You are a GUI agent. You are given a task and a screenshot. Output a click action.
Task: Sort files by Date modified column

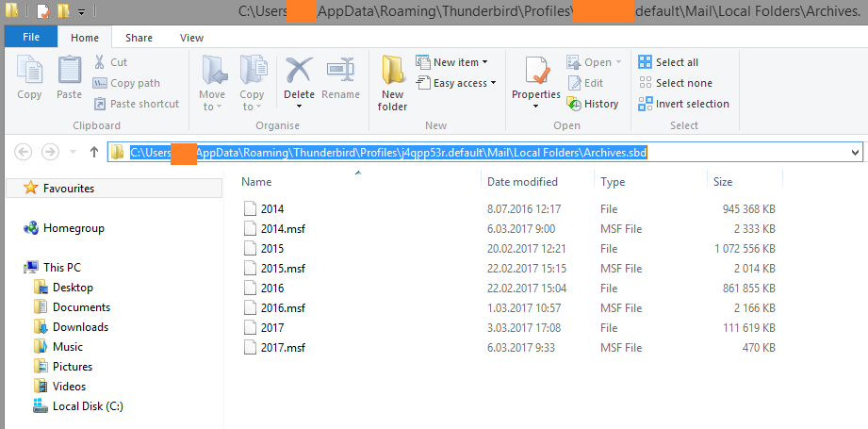point(522,182)
